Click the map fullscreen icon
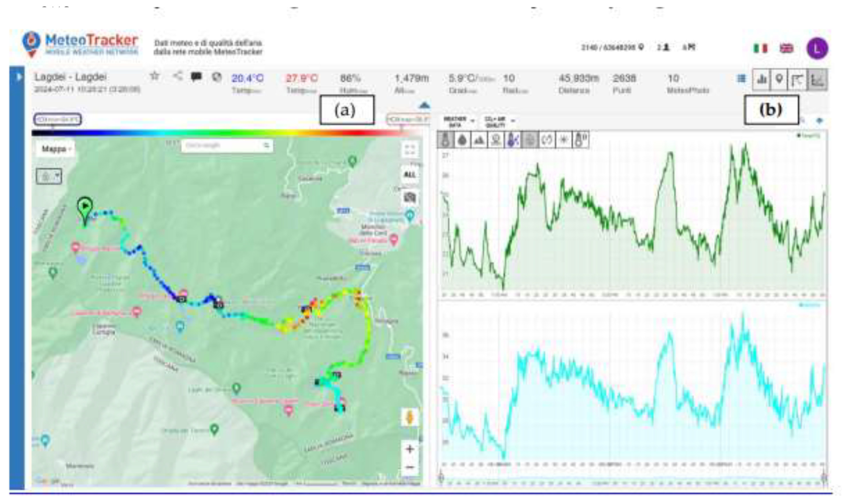The image size is (842, 504). (410, 150)
